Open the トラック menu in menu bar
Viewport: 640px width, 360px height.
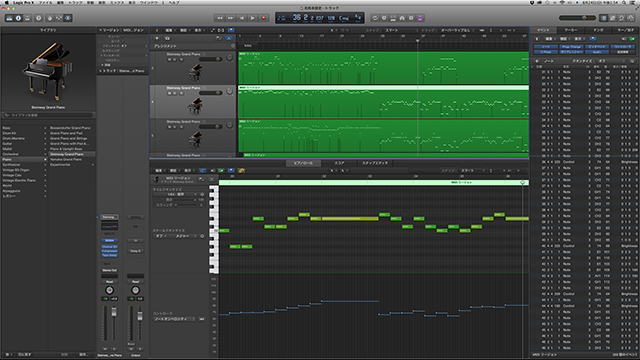click(75, 2)
